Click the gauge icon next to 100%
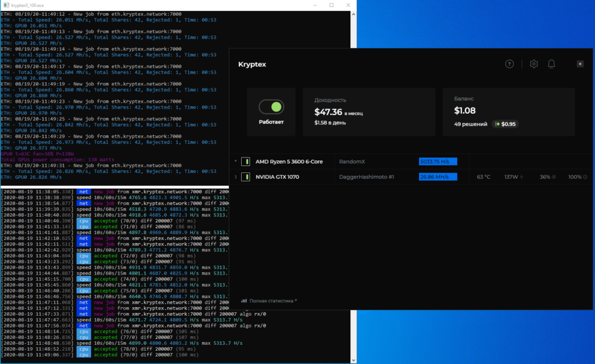Viewport: 595px width, 364px height. 585,177
